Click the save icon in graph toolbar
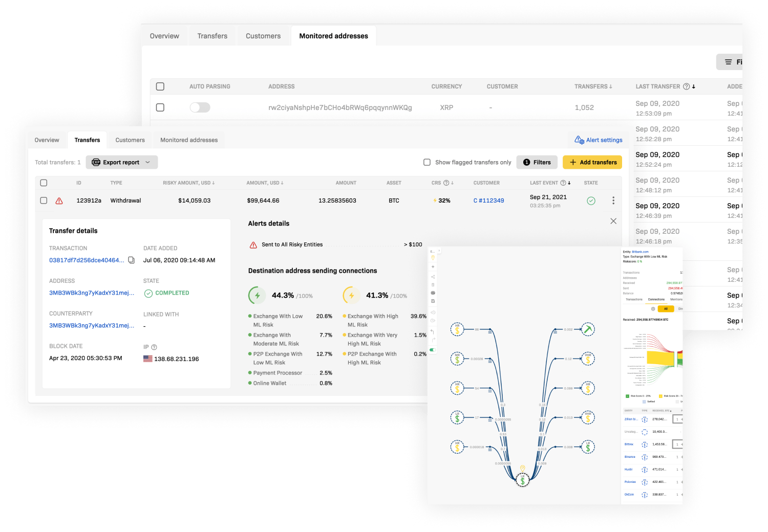The image size is (768, 532). [x=433, y=301]
